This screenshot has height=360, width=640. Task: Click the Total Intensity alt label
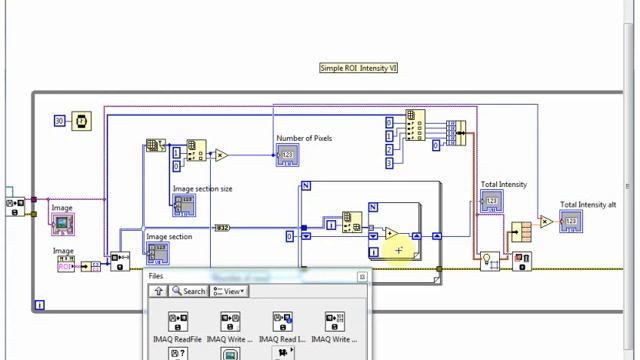588,204
